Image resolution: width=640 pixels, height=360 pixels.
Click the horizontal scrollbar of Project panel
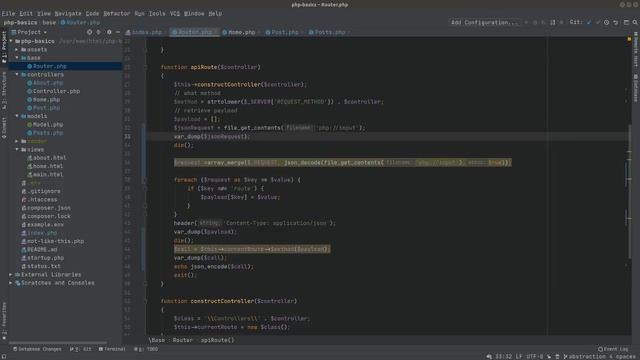click(x=57, y=343)
